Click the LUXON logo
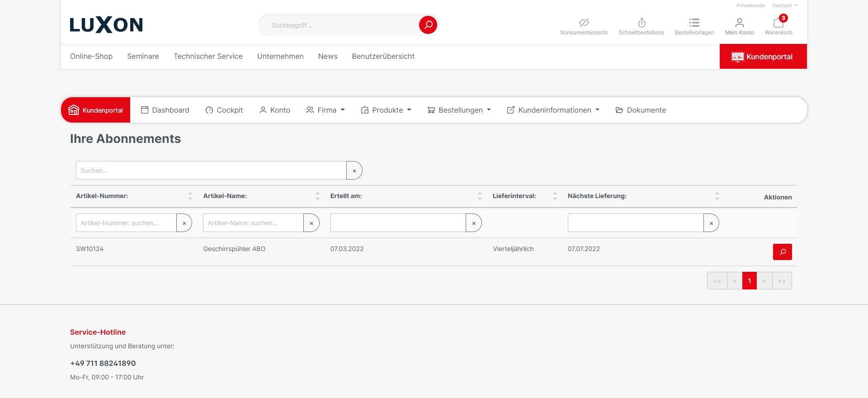868x398 pixels. tap(106, 25)
